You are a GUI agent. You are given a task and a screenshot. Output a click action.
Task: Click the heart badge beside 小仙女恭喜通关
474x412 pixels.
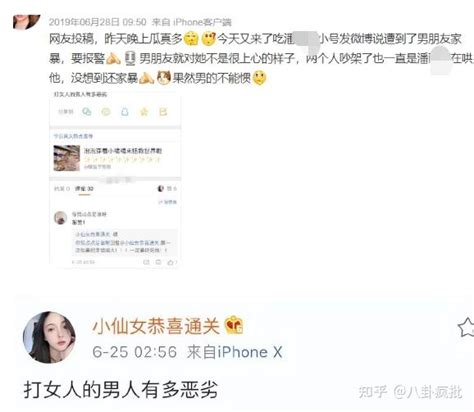click(234, 325)
